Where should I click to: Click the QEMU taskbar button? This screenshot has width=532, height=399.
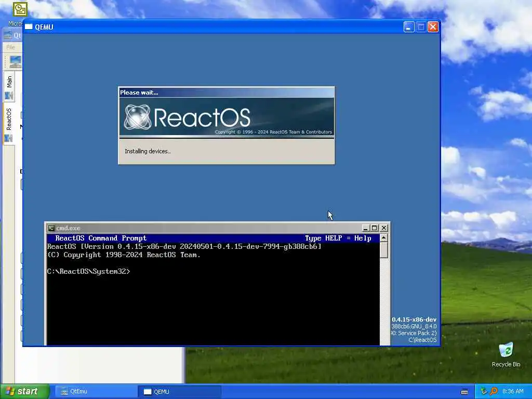coord(180,392)
